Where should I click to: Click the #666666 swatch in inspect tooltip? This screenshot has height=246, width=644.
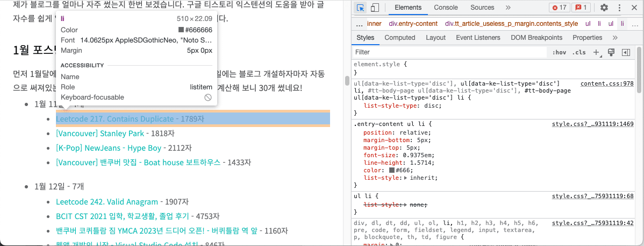[x=181, y=30]
